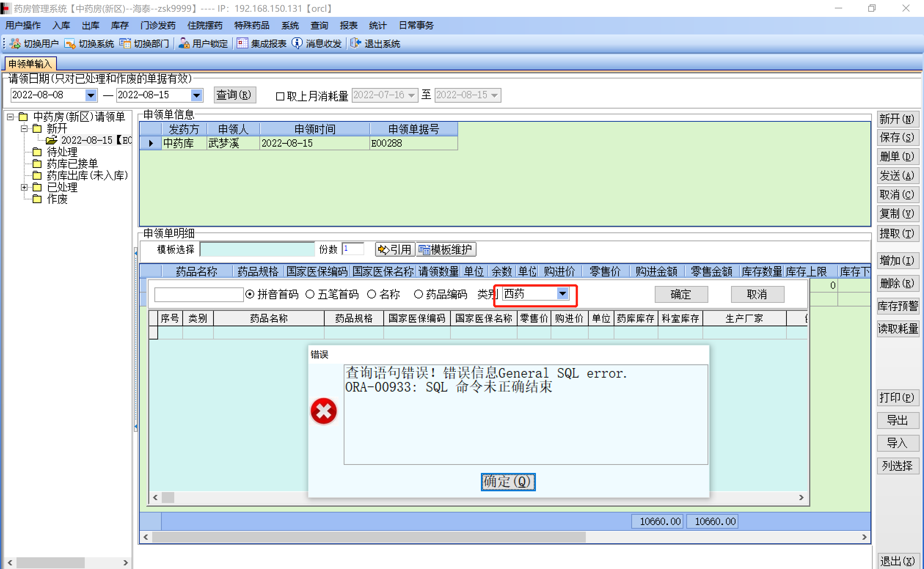Open the 门诊发药 menu
This screenshot has height=569, width=924.
tap(157, 25)
